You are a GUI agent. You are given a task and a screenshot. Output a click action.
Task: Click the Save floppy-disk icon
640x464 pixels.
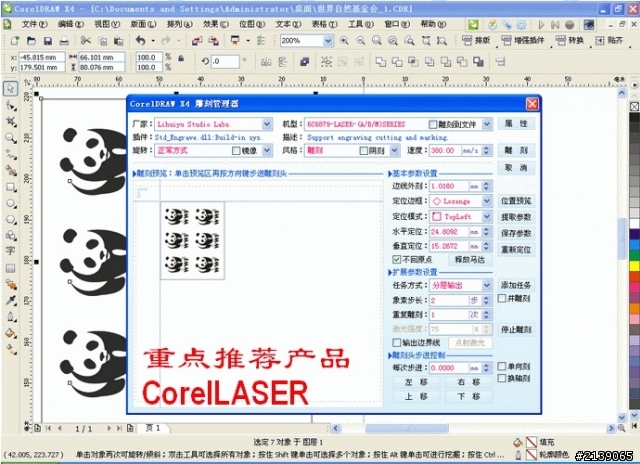point(48,41)
